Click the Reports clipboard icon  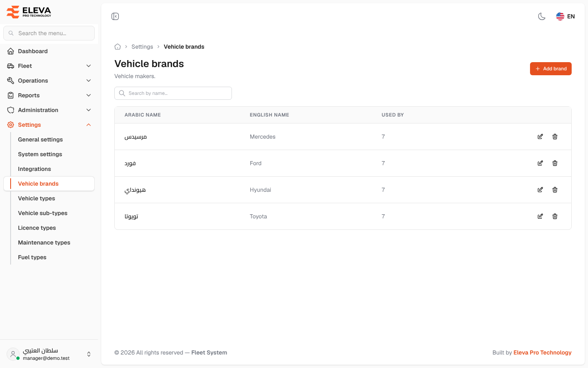11,95
